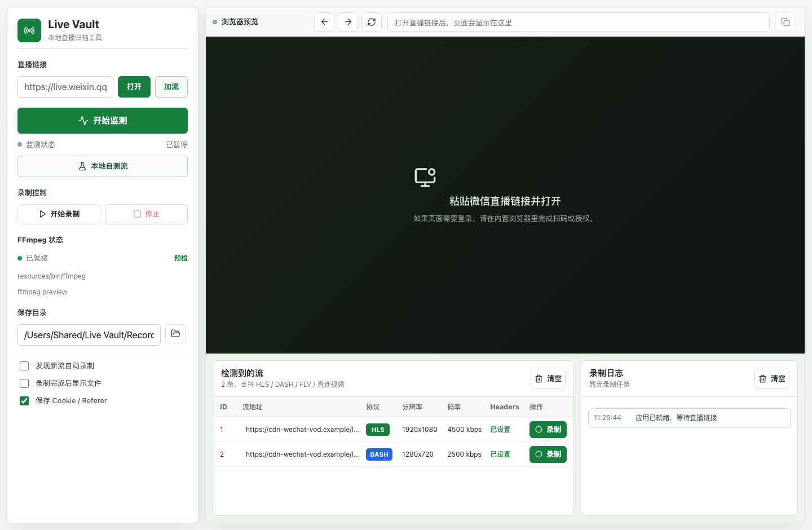The image size is (812, 530).
Task: Go forward in the browser preview
Action: pyautogui.click(x=348, y=22)
